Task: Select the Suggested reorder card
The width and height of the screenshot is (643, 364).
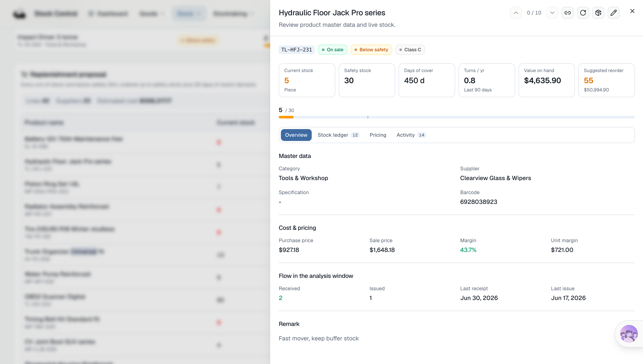Action: 606,80
